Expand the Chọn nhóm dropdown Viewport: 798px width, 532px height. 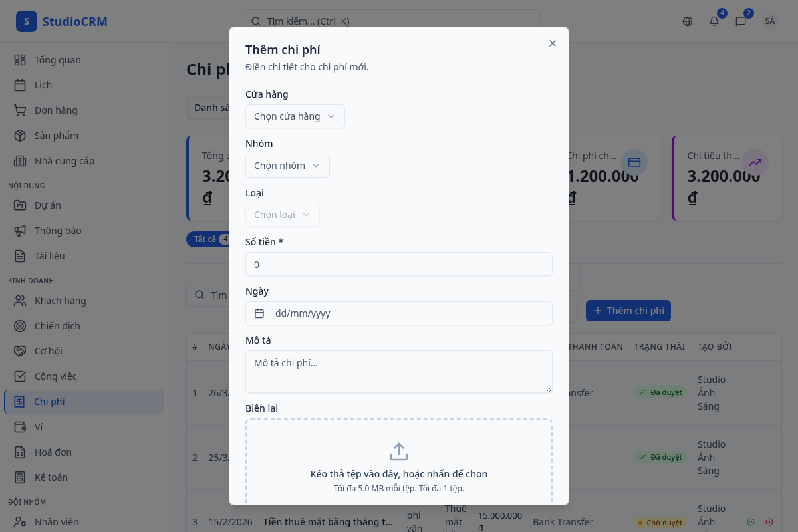[287, 166]
